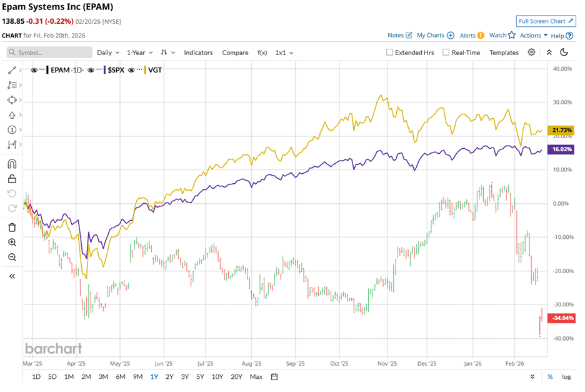Image resolution: width=585 pixels, height=392 pixels.
Task: Click the Indicators button
Action: pos(198,53)
